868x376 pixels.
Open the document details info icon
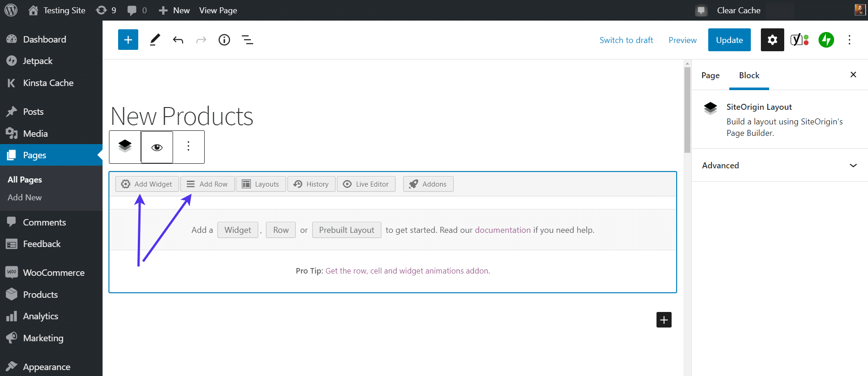(x=224, y=40)
